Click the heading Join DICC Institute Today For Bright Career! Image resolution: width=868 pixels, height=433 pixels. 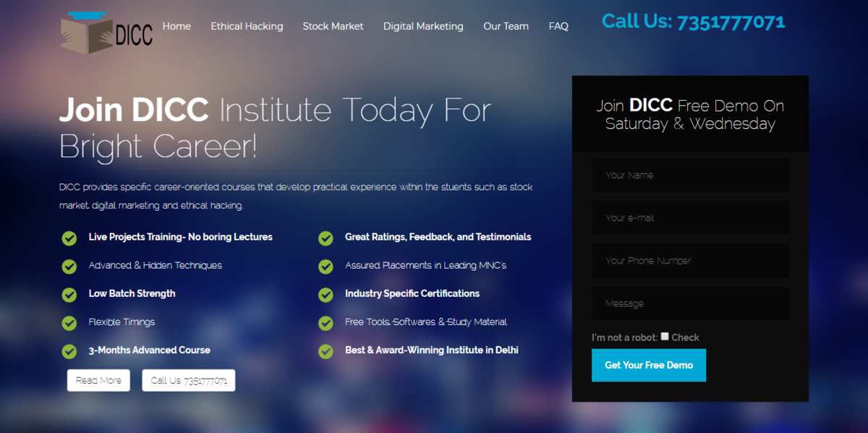coord(276,128)
